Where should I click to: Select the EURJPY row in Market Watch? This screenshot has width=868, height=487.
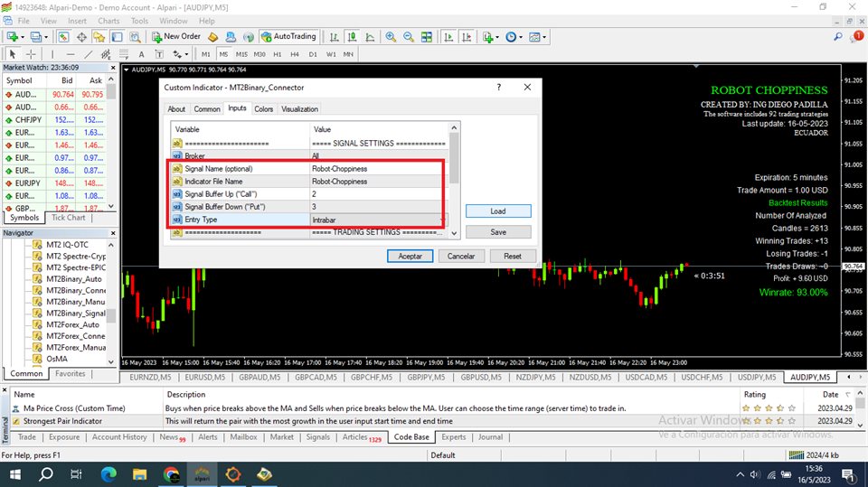[54, 183]
